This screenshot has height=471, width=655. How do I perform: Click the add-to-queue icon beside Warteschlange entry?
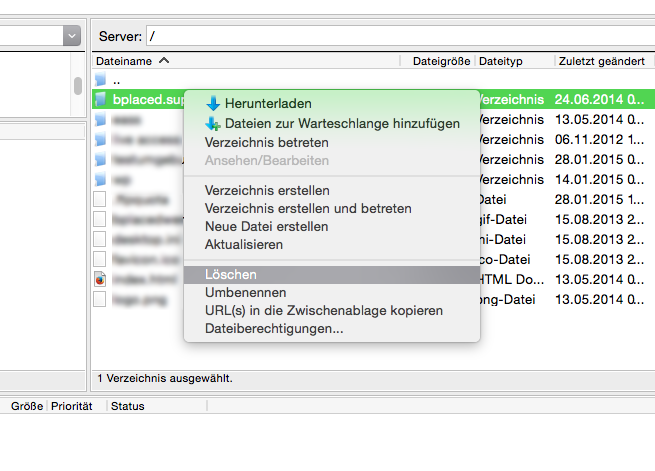[x=212, y=124]
